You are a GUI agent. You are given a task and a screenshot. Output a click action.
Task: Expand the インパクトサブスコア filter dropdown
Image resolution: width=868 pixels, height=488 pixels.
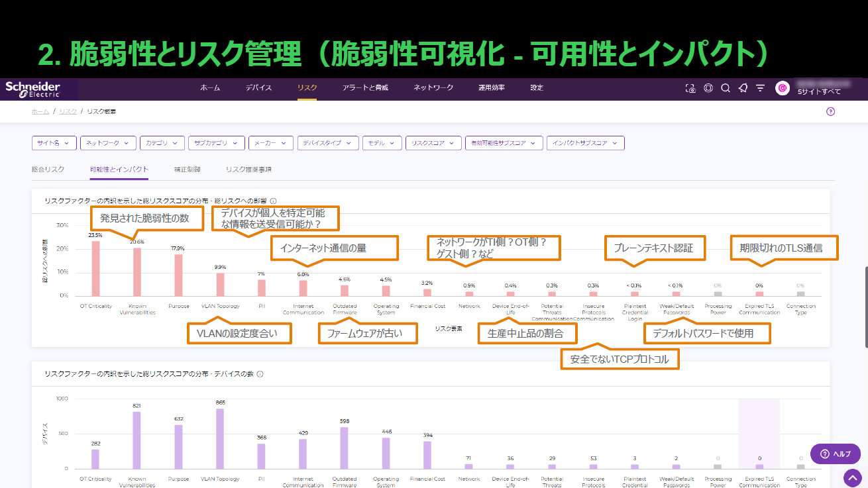pos(586,143)
